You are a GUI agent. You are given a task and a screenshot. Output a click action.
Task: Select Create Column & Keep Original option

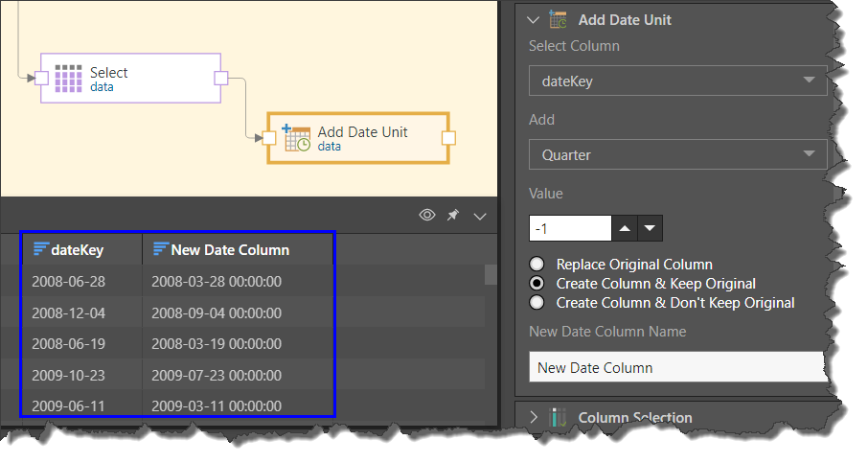click(537, 284)
